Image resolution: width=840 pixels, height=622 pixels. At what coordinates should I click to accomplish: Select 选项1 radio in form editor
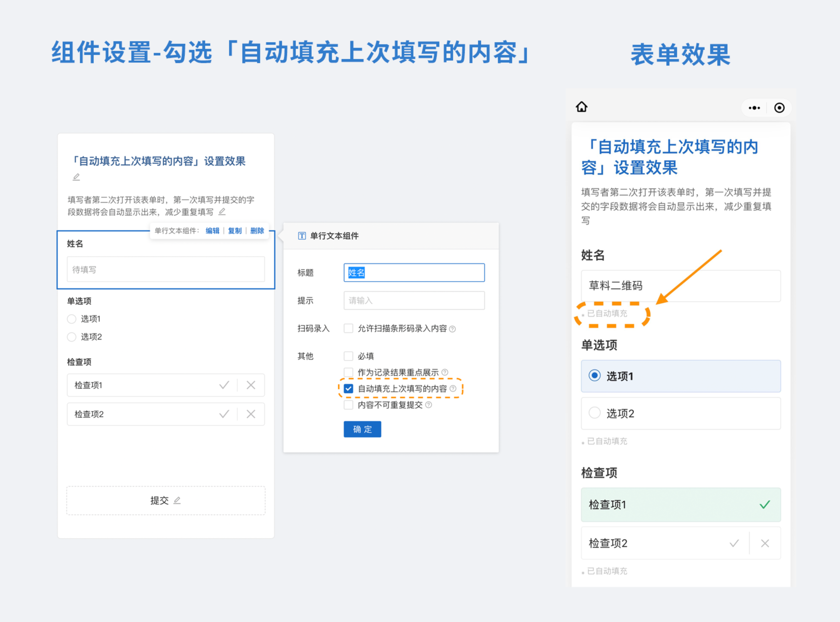[x=72, y=319]
